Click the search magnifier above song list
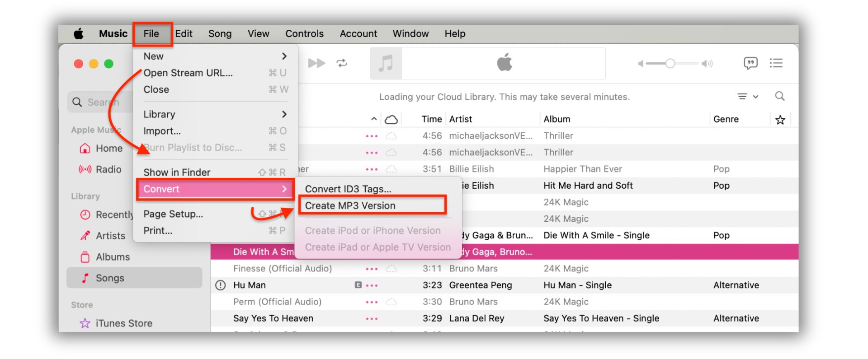 [x=780, y=96]
